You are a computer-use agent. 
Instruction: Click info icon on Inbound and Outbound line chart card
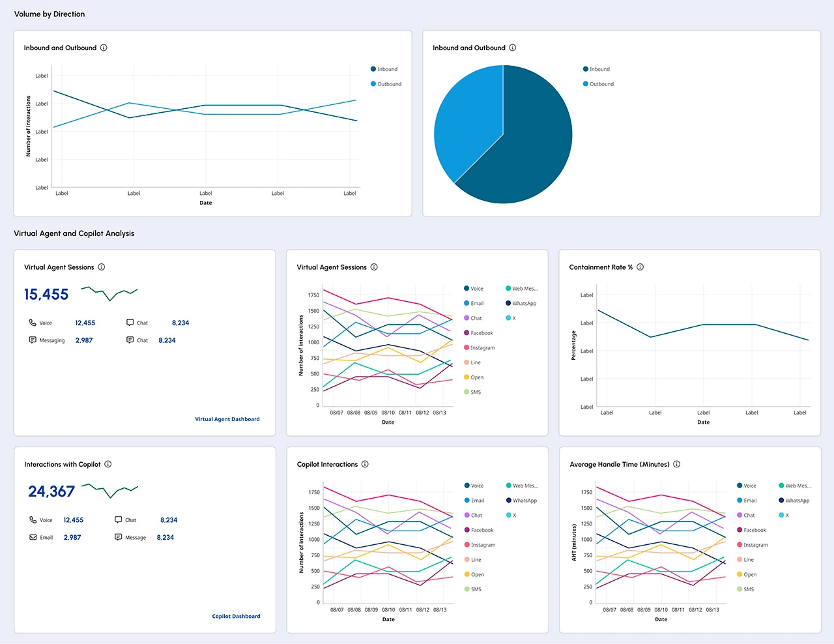click(104, 48)
